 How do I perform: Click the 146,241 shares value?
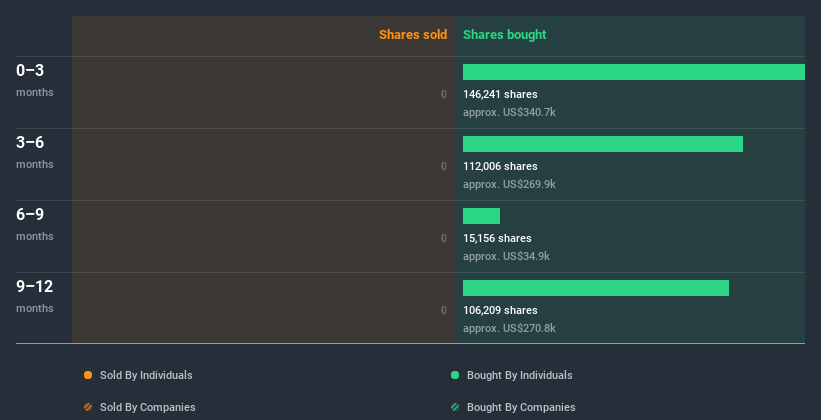[500, 94]
